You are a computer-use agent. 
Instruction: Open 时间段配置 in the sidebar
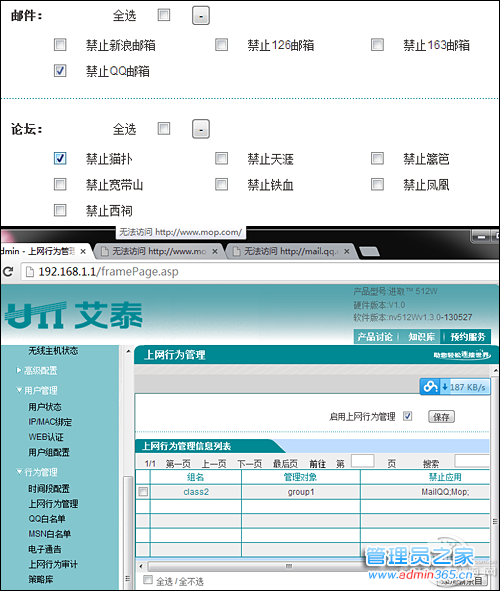pyautogui.click(x=49, y=489)
